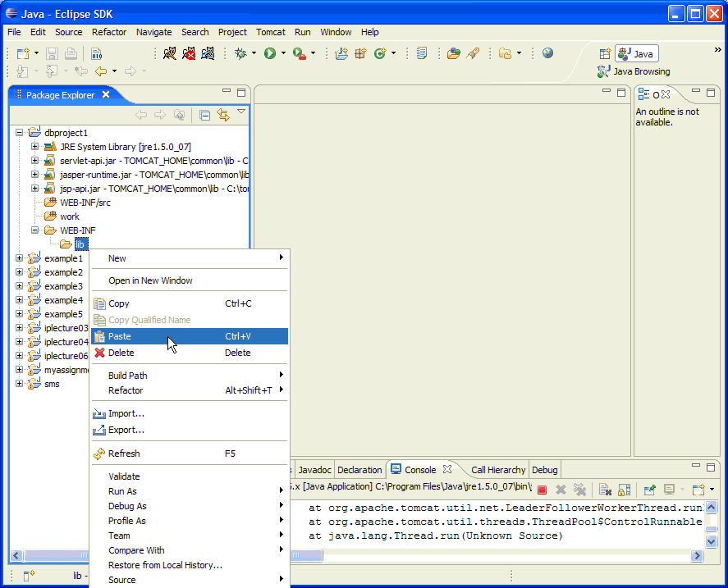The image size is (728, 588).
Task: Click the Debug bug icon in toolbar
Action: pos(240,53)
